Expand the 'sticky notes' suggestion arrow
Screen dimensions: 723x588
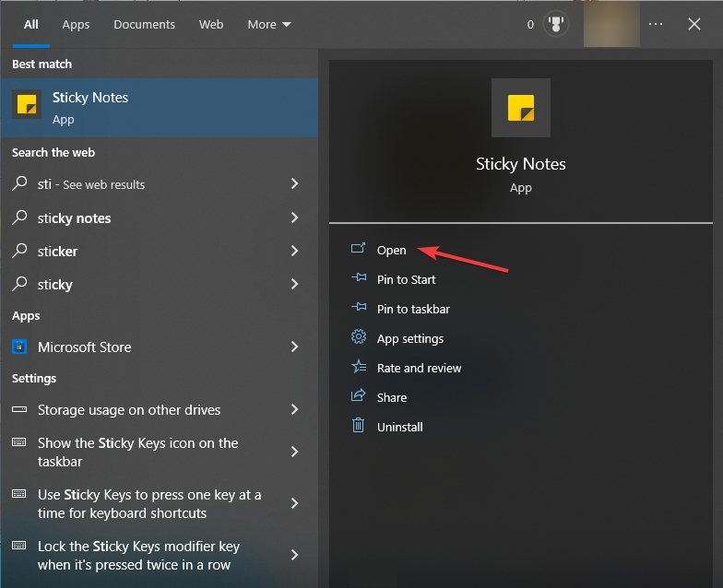click(x=295, y=218)
